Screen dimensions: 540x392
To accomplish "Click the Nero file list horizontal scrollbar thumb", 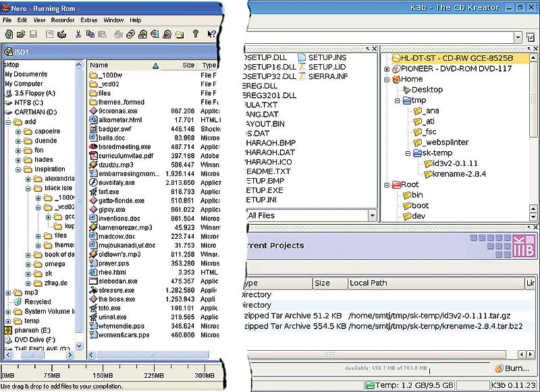I will 153,355.
